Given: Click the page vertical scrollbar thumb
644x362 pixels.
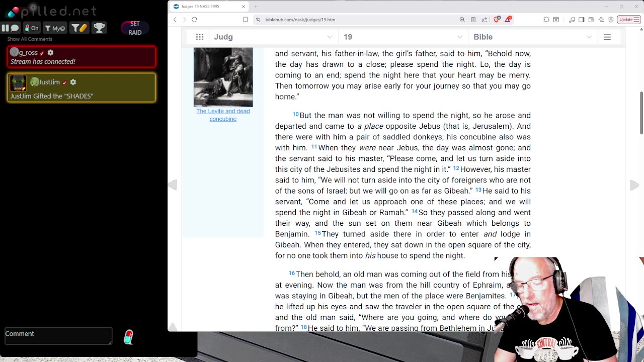Looking at the screenshot, I should [641, 113].
